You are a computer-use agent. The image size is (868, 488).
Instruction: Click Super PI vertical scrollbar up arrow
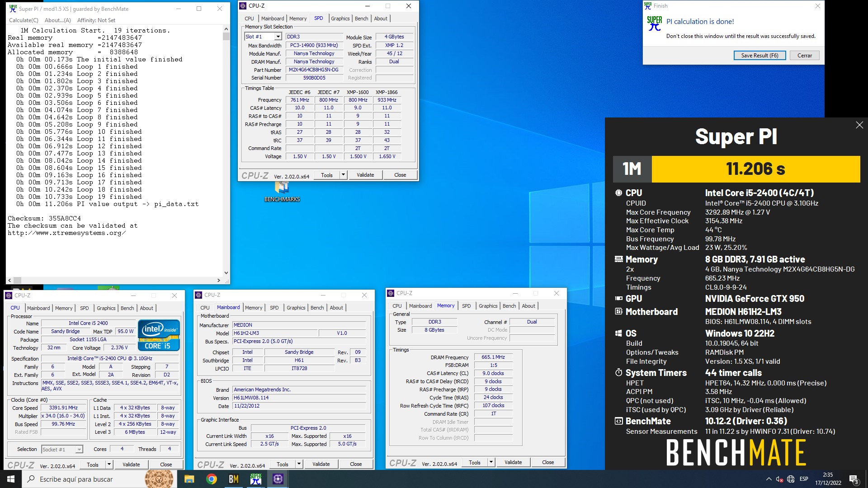[226, 29]
